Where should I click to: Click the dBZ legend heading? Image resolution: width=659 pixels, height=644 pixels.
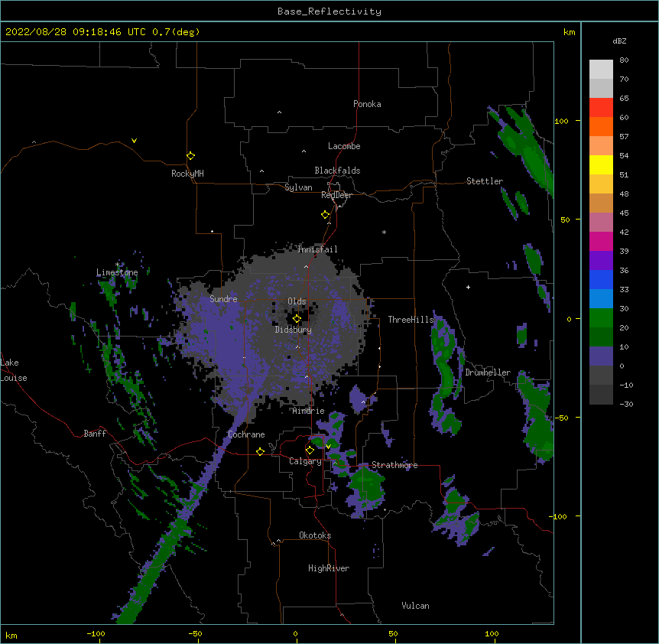(x=619, y=41)
